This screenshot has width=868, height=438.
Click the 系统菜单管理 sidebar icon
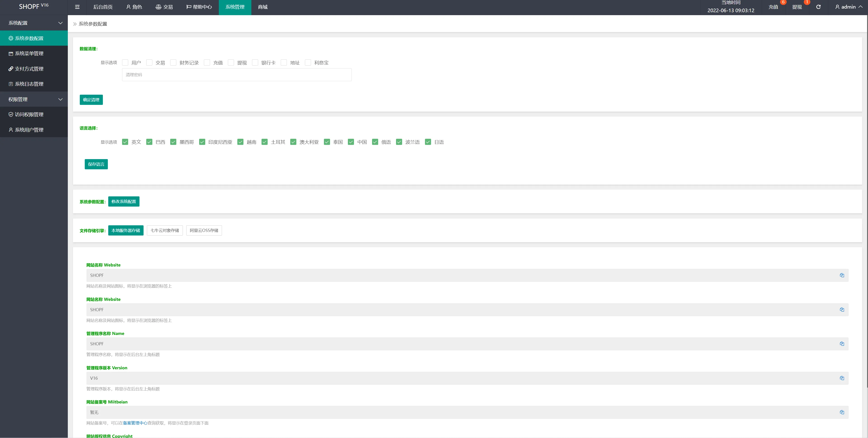(x=11, y=54)
